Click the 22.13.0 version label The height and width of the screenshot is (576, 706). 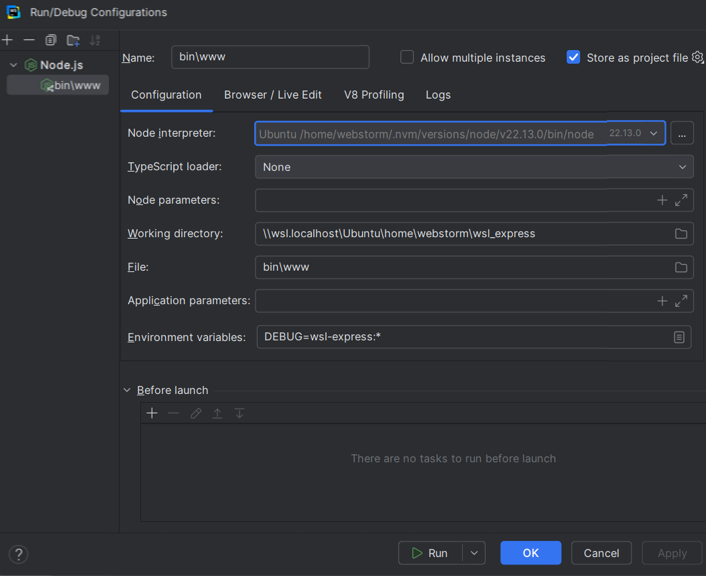coord(625,133)
